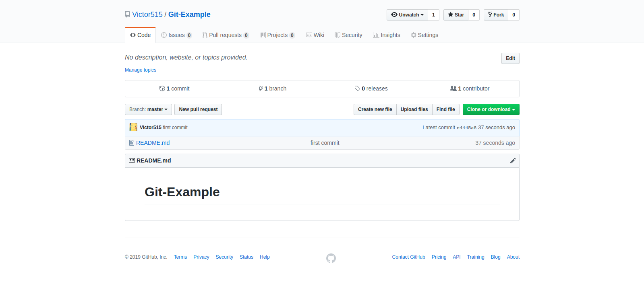The width and height of the screenshot is (644, 284).
Task: Star the Git-Example repository
Action: [456, 15]
